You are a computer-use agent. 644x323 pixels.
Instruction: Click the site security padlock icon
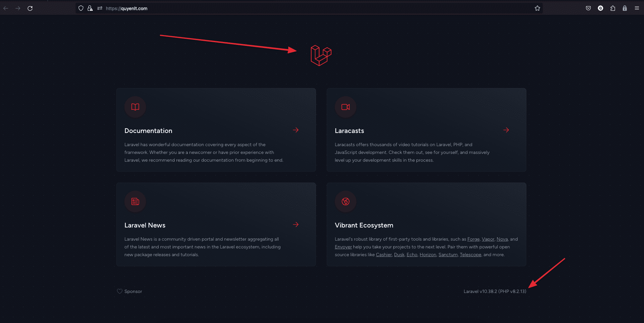[90, 8]
